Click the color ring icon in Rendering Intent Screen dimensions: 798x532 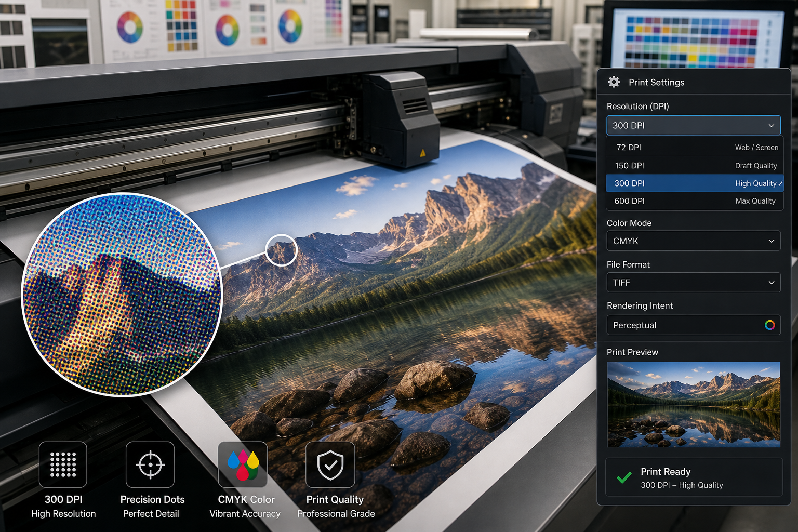(x=769, y=325)
